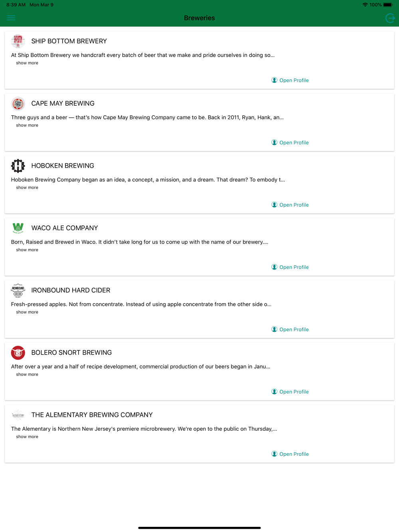Tap the logout icon in header
Viewport: 399px width, 532px height.
click(390, 18)
